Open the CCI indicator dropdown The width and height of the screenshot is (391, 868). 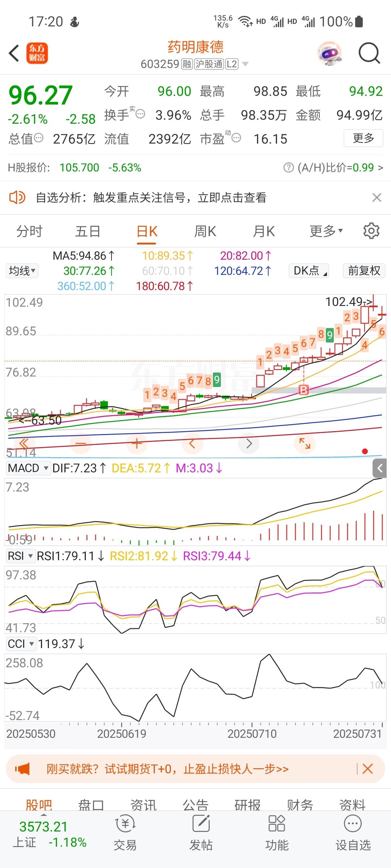tap(21, 644)
